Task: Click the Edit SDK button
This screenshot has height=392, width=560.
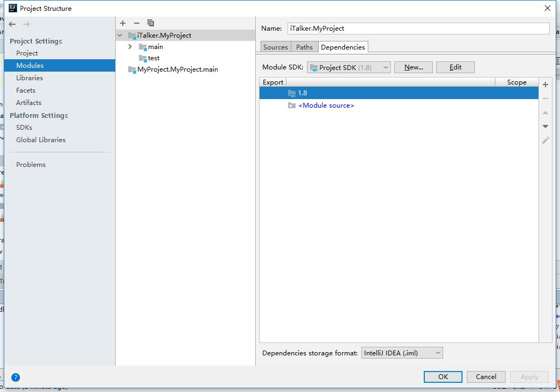Action: point(456,67)
